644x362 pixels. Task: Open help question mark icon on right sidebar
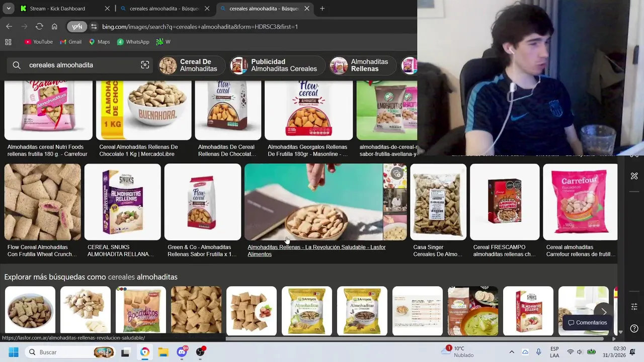(634, 328)
